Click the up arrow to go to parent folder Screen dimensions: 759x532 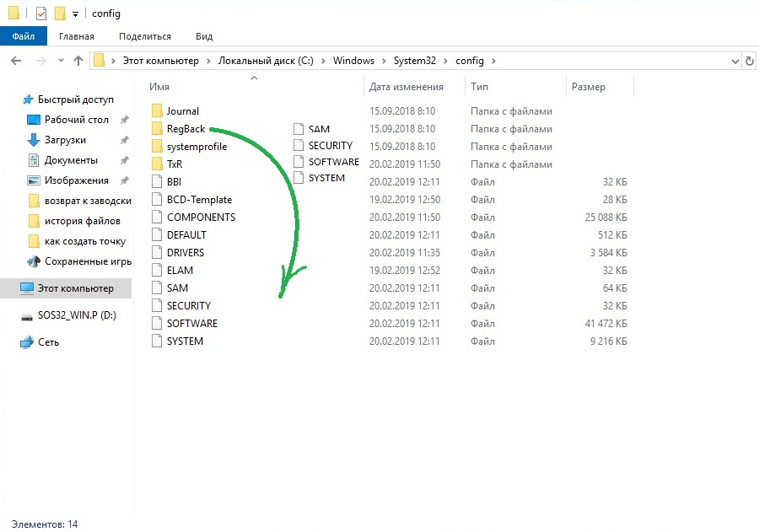78,61
